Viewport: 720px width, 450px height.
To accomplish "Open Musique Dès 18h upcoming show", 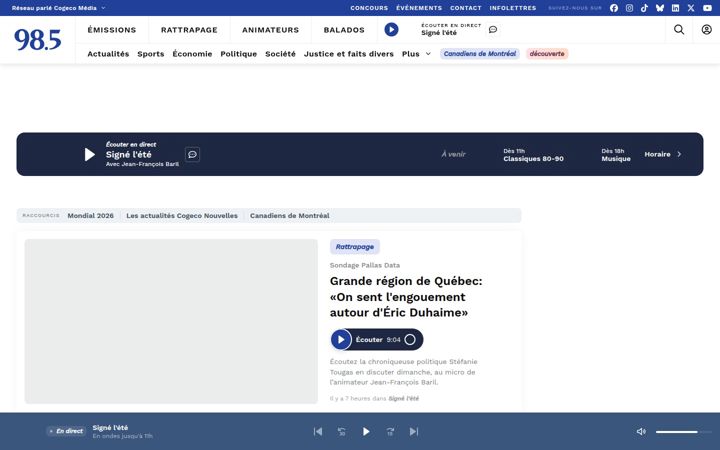I will pos(616,155).
